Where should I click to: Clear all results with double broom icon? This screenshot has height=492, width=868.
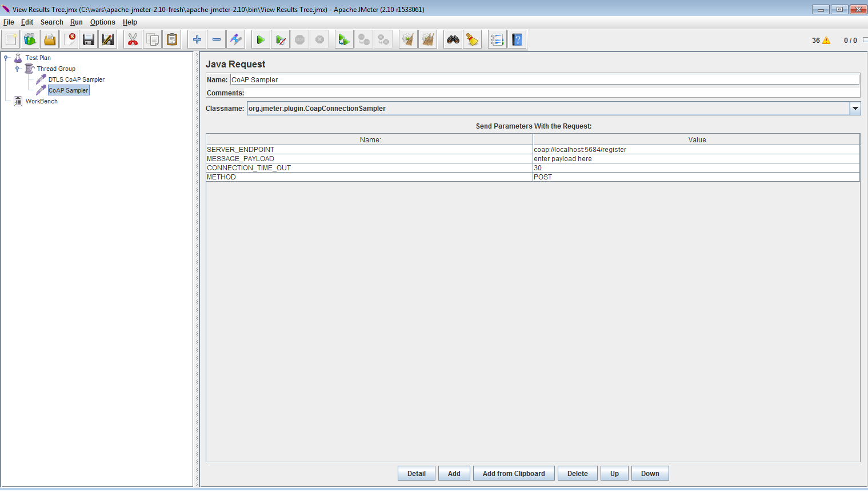(427, 39)
